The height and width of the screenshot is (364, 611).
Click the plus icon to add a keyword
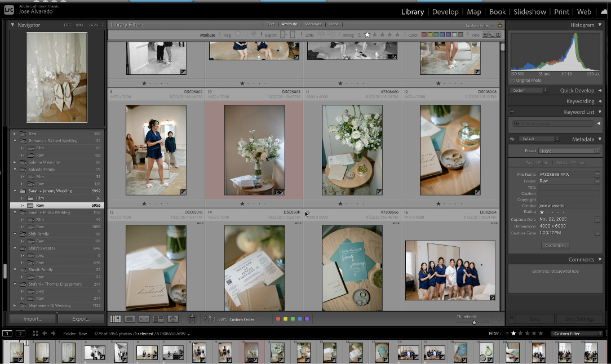point(512,112)
